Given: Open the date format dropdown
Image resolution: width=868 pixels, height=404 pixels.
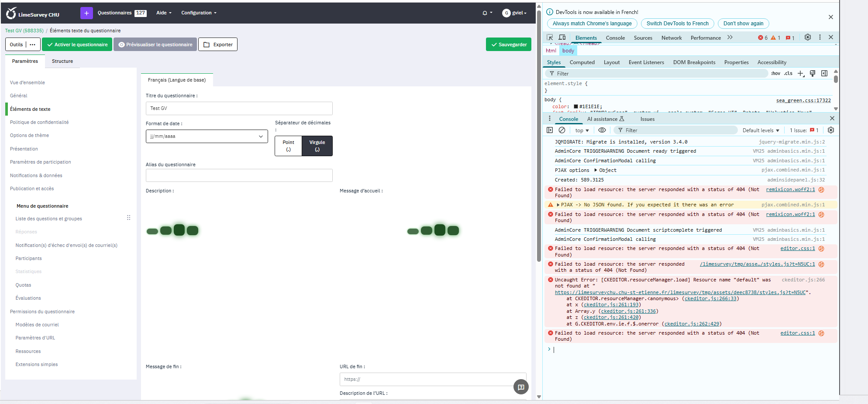Looking at the screenshot, I should [207, 136].
